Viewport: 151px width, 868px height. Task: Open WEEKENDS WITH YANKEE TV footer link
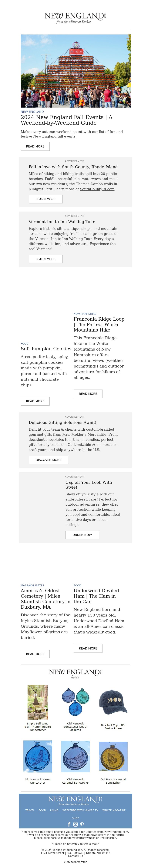(x=80, y=810)
